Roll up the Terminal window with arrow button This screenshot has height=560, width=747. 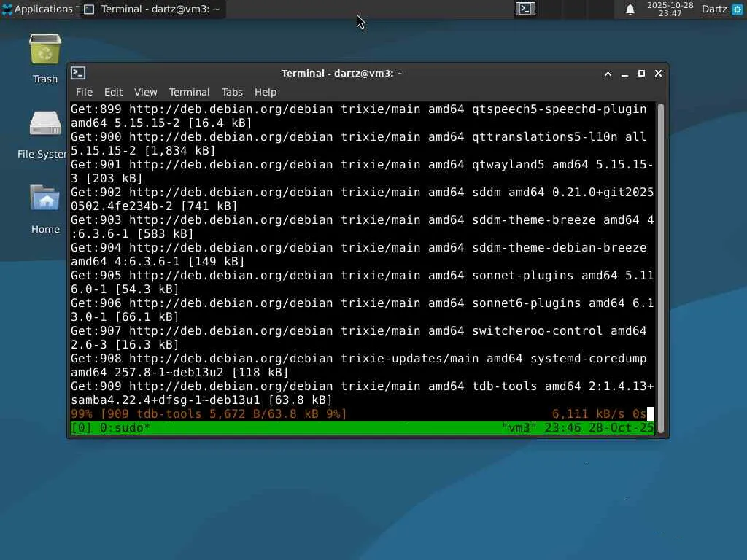(x=608, y=74)
